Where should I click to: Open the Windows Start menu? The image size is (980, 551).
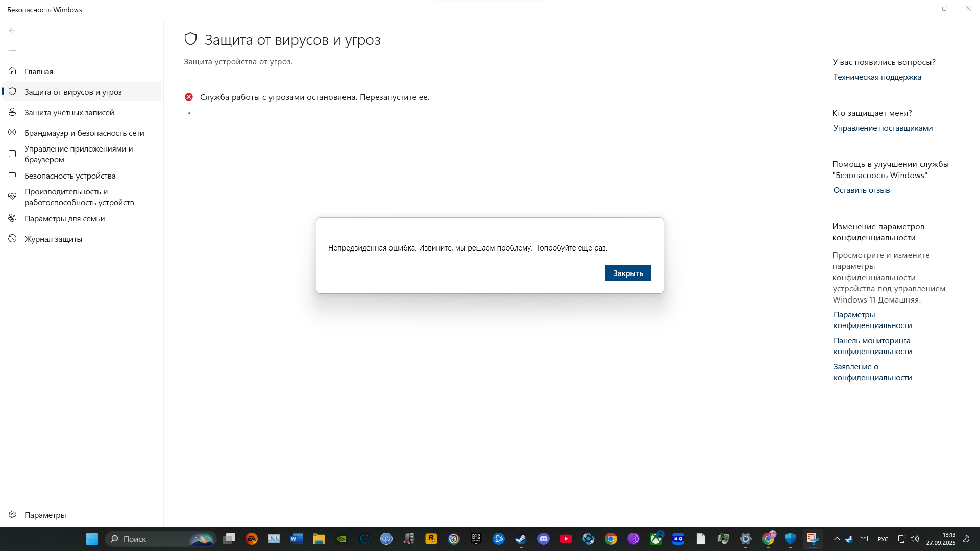pyautogui.click(x=92, y=539)
